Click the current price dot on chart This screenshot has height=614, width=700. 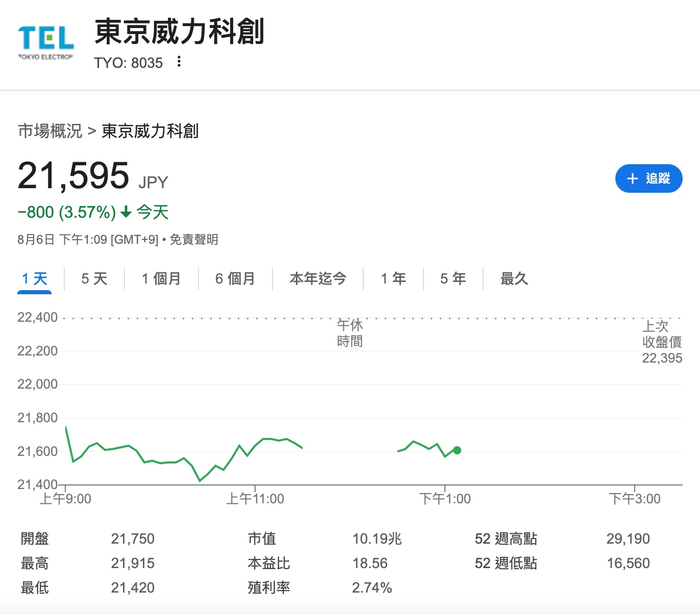click(x=457, y=450)
